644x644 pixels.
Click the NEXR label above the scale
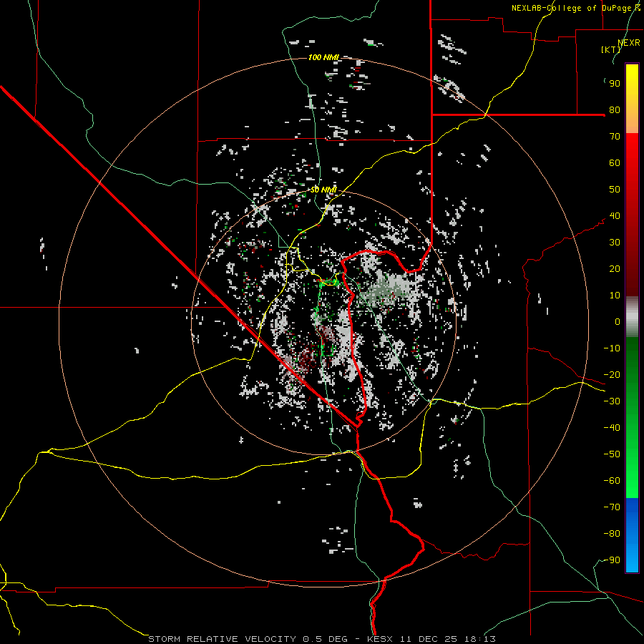pos(629,43)
